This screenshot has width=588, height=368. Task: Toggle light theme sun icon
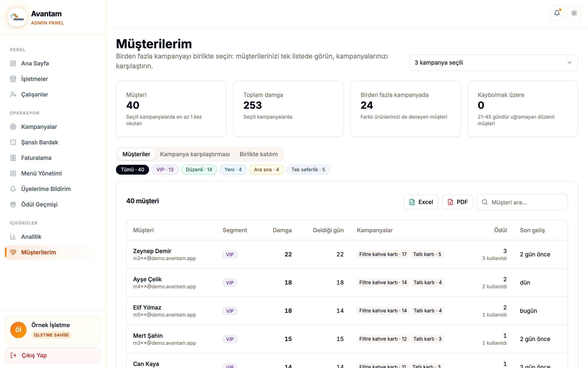click(x=574, y=13)
